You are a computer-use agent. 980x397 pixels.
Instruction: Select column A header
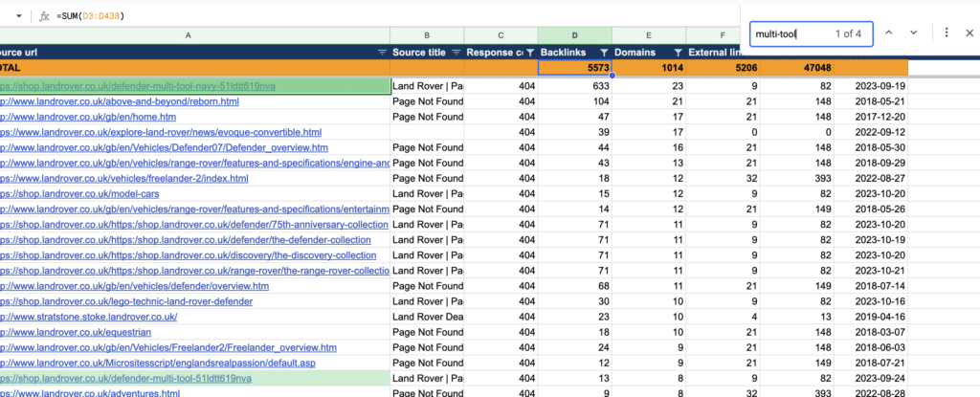(189, 36)
